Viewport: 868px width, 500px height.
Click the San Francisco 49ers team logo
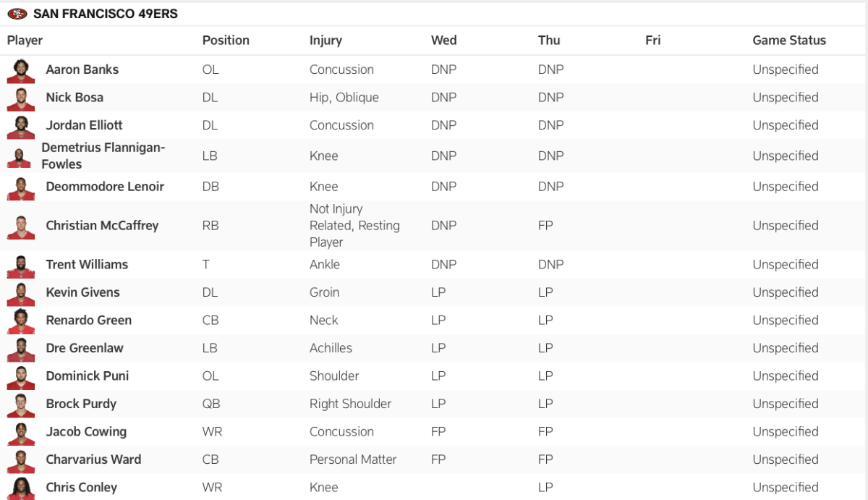[x=17, y=14]
